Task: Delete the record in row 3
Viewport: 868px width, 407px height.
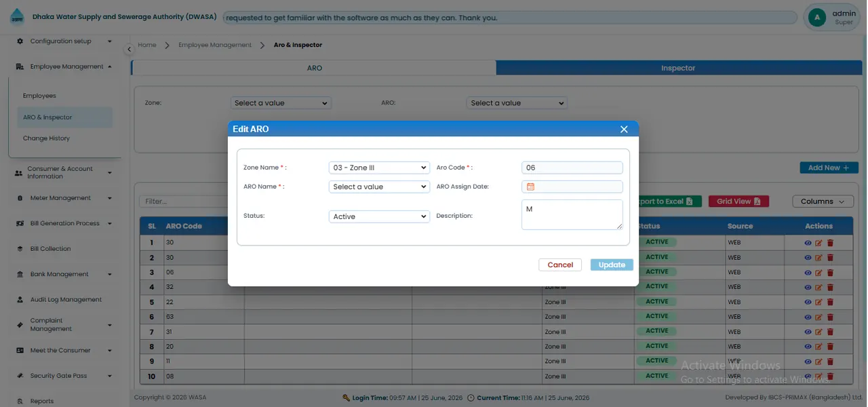Action: tap(830, 272)
